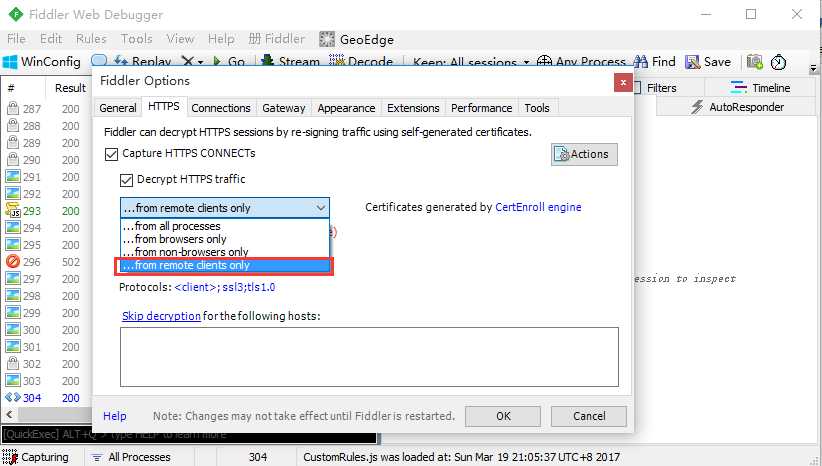Switch to the Extensions options tab
Viewport: 822px width, 466px height.
point(413,108)
